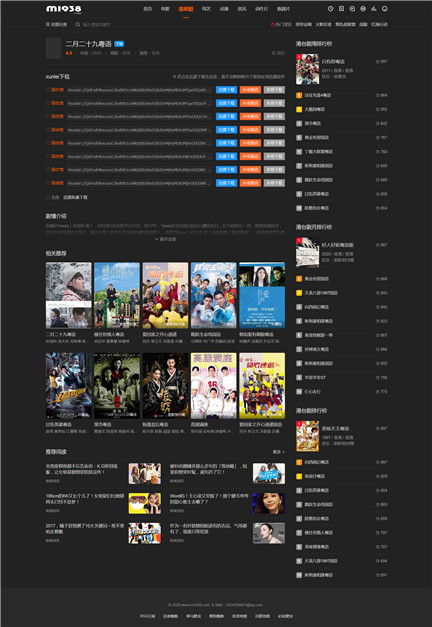Click blue Xunlei download button for episode 01
The image size is (432, 627).
[226, 90]
